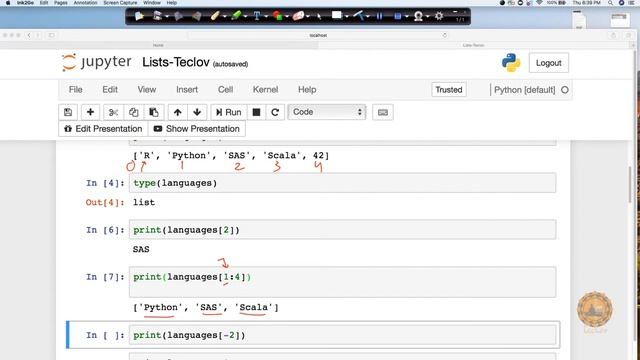Click the webcam icon in Ink2Go toolbar
The width and height of the screenshot is (640, 360).
(x=418, y=16)
